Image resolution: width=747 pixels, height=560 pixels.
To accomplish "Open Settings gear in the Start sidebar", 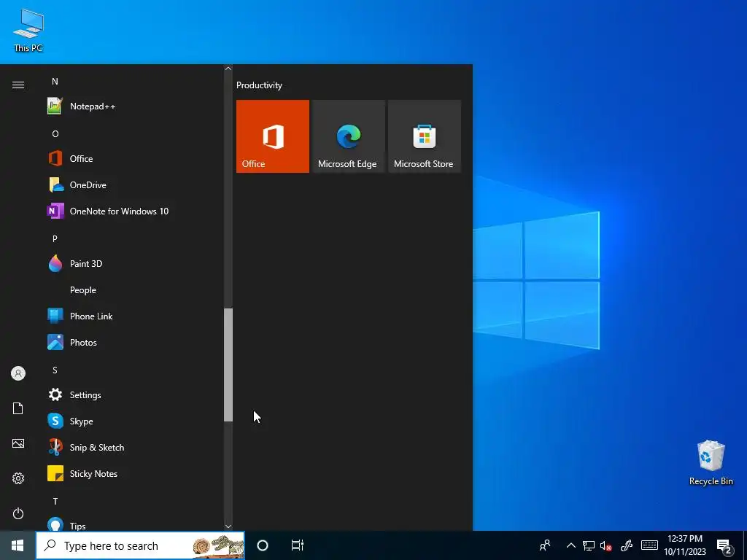I will [18, 478].
